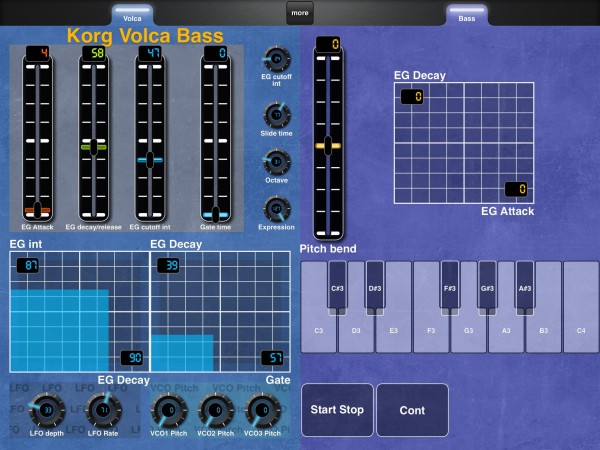Click the EG int / EG Decay XY pad
Screen dimensions: 600x450
point(79,312)
